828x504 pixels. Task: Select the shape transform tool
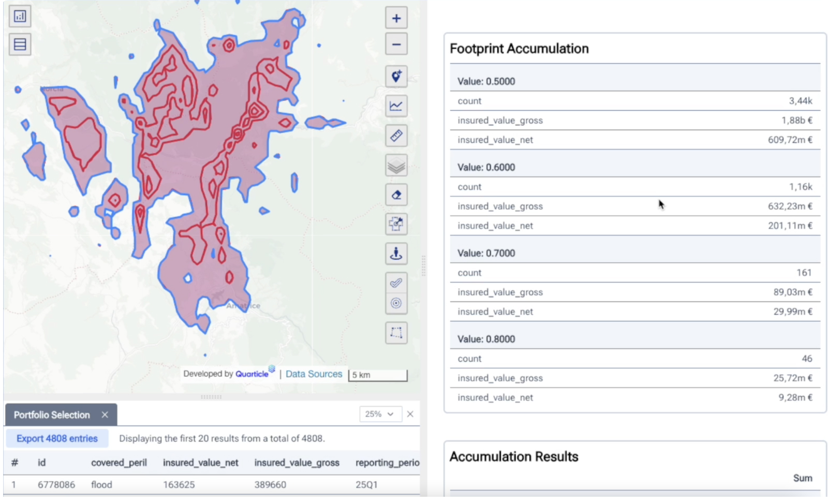pyautogui.click(x=396, y=224)
